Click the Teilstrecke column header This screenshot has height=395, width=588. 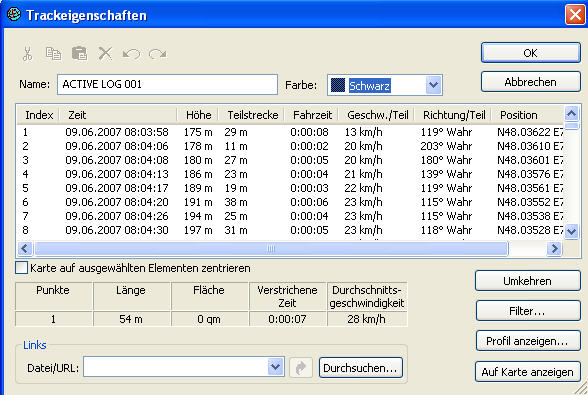pyautogui.click(x=252, y=115)
